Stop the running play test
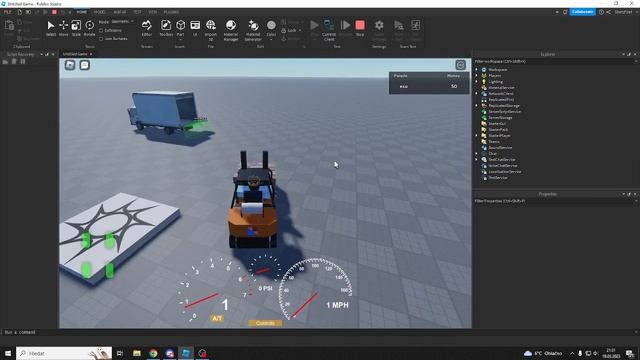 click(360, 28)
